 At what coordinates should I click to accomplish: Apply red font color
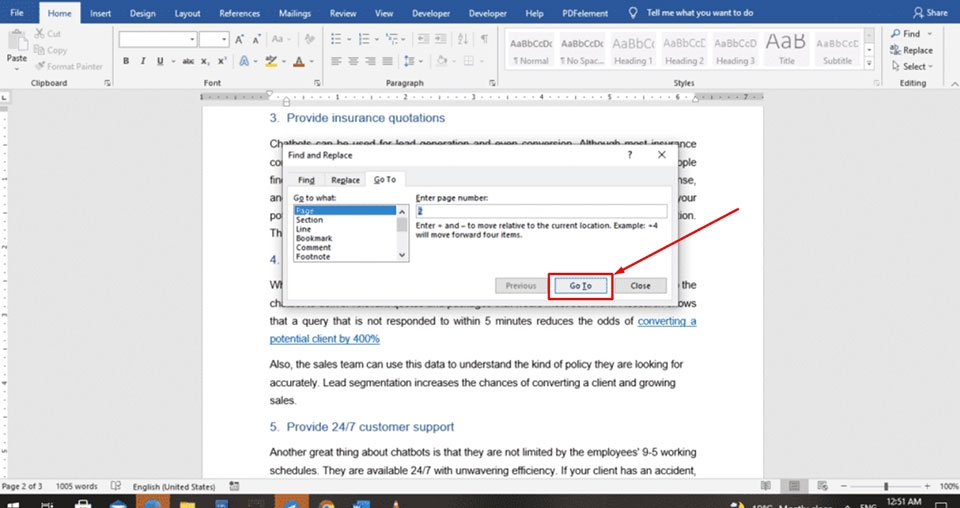(x=299, y=61)
